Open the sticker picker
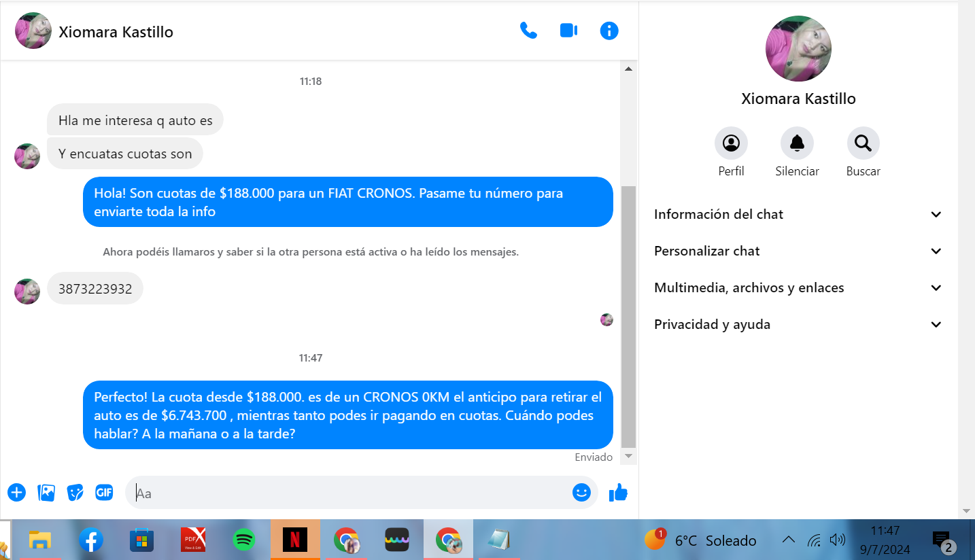 pyautogui.click(x=75, y=493)
